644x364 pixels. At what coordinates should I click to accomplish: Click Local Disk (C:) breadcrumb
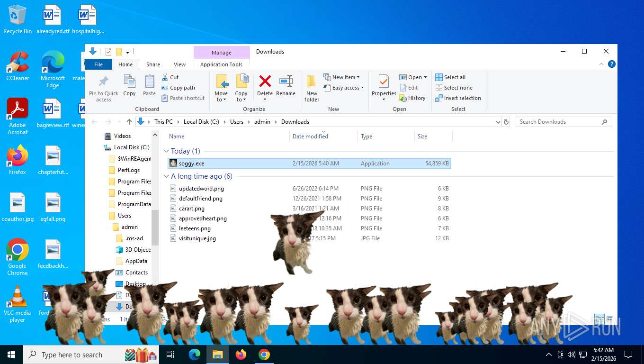[201, 122]
